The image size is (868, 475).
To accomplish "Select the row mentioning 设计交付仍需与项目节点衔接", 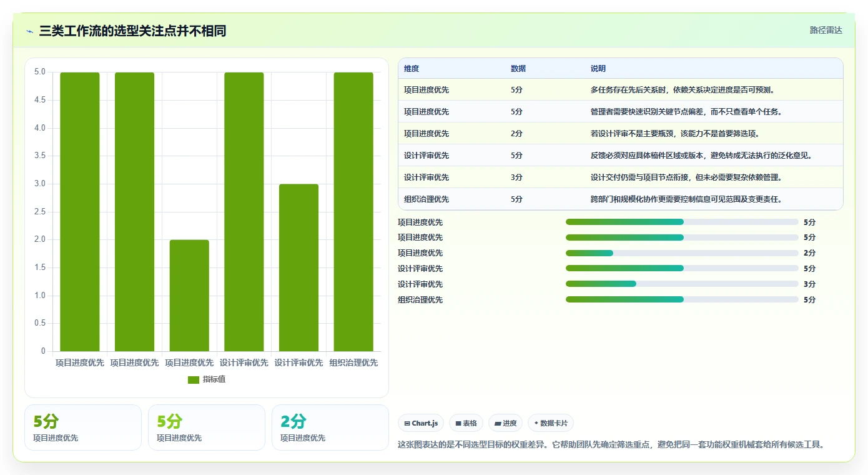I will [620, 177].
